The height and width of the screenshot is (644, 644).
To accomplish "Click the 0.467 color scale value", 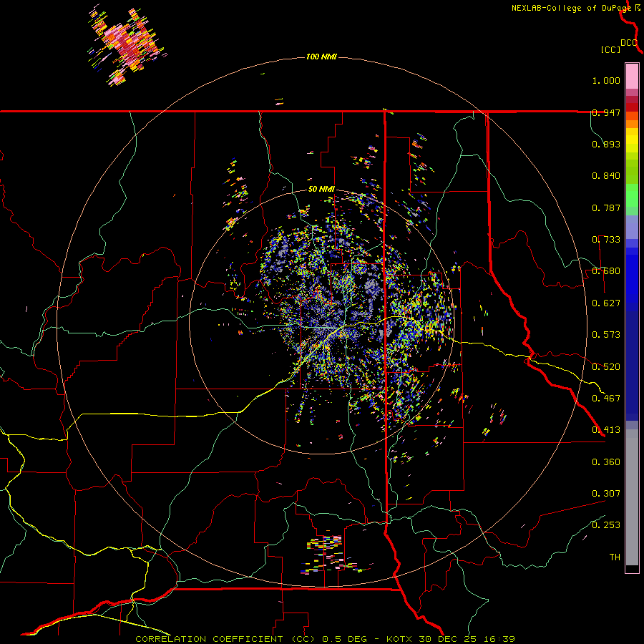I will click(606, 399).
